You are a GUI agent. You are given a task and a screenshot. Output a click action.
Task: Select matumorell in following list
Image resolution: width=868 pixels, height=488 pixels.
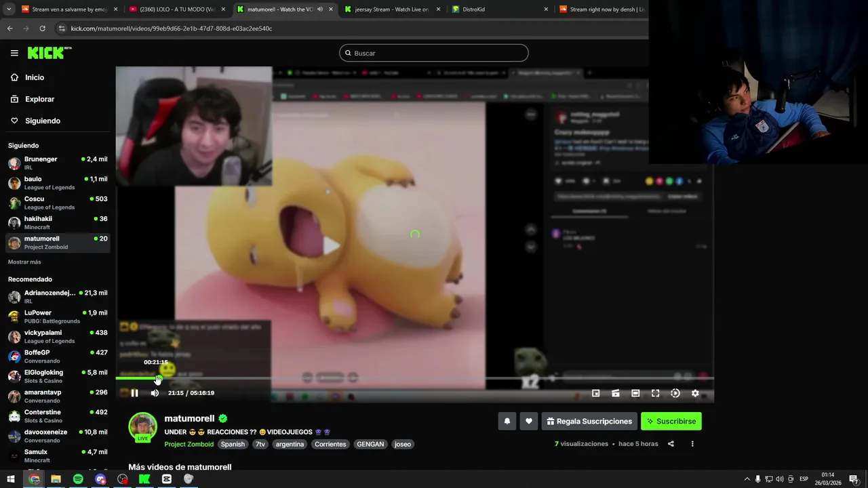pyautogui.click(x=58, y=243)
